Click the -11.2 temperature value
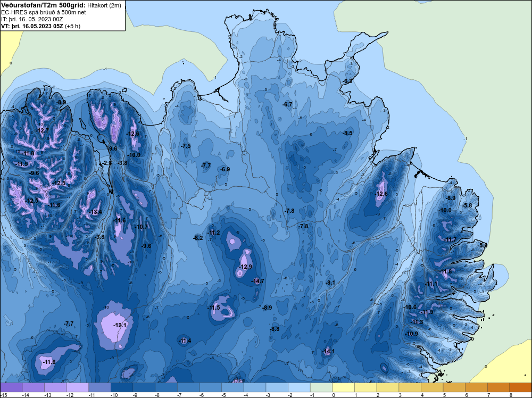 click(x=214, y=233)
